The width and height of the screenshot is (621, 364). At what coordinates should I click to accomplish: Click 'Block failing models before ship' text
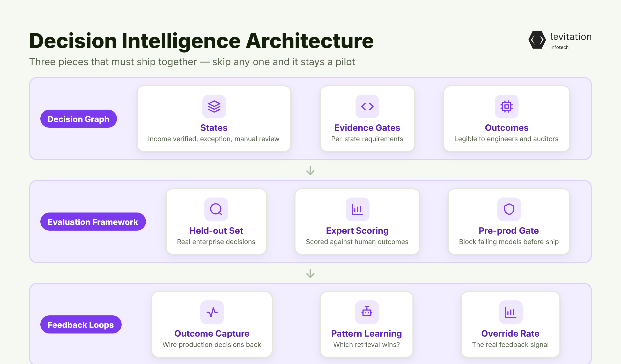(x=509, y=242)
